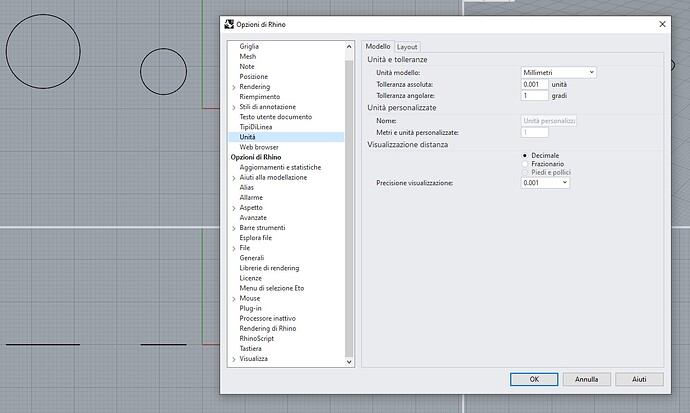Click the Tolleranza angolare input field
690x413 pixels.
pos(534,96)
